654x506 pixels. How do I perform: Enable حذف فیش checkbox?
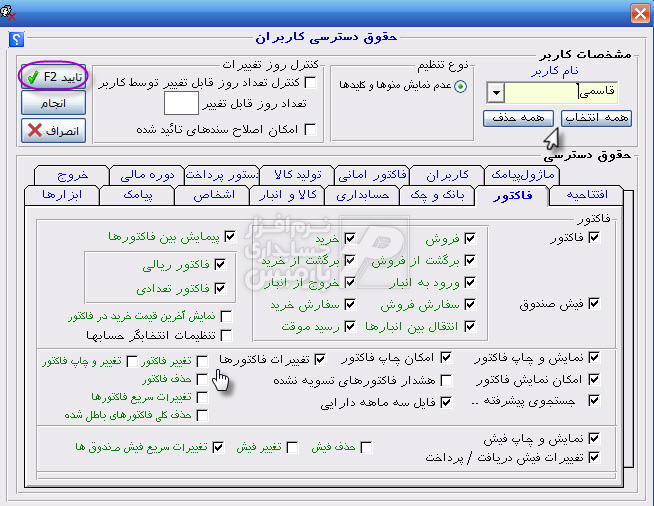366,448
